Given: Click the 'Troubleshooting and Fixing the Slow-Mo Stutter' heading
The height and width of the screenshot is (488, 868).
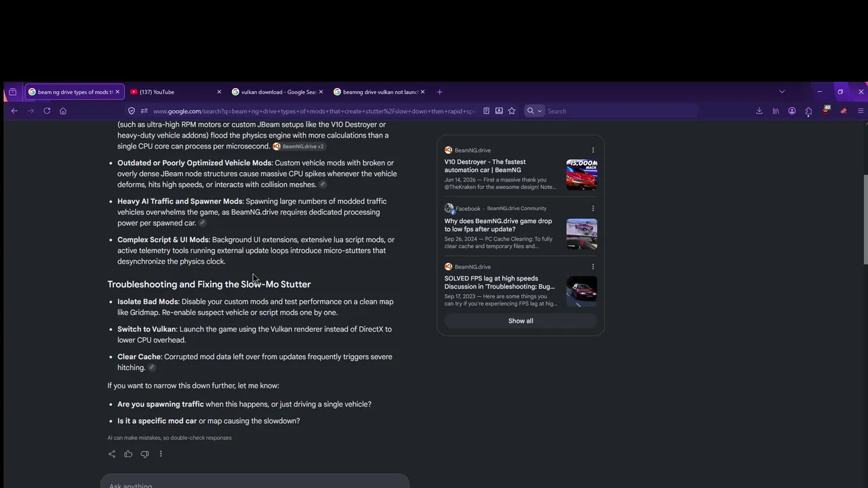Looking at the screenshot, I should [x=209, y=285].
